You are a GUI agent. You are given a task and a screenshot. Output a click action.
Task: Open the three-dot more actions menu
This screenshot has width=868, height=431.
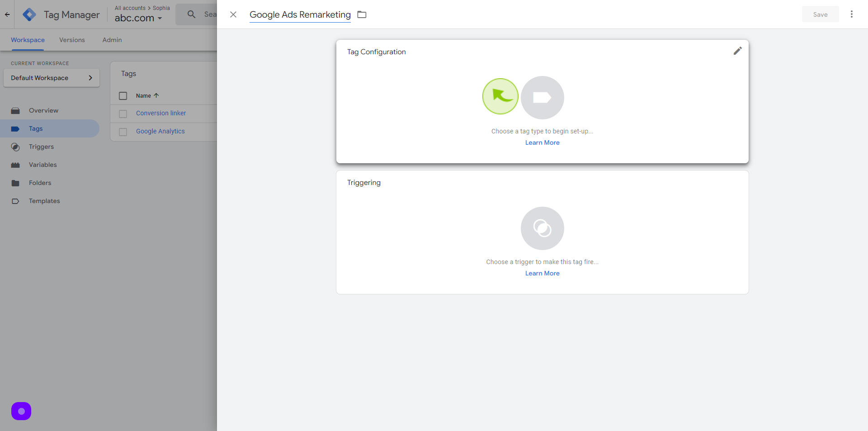tap(852, 14)
